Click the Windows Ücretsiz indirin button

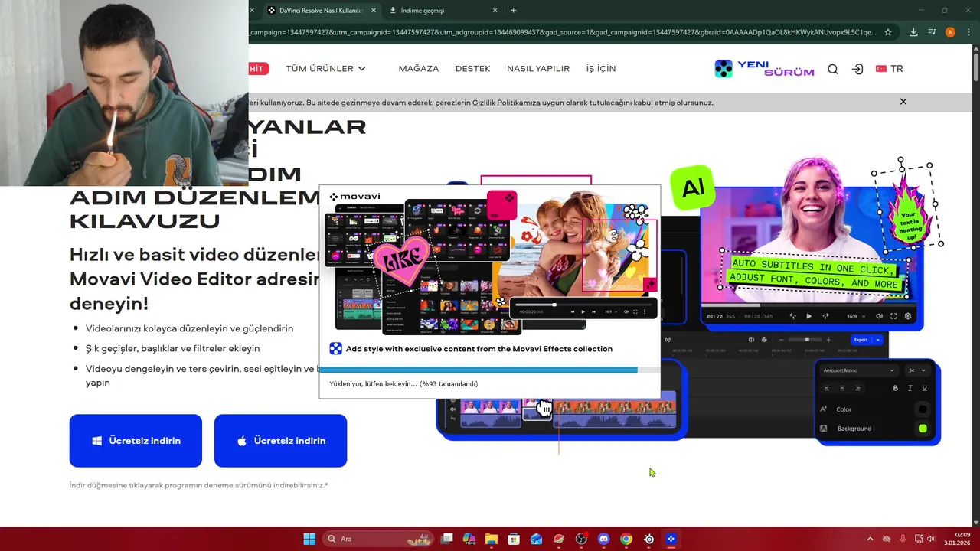(x=136, y=441)
